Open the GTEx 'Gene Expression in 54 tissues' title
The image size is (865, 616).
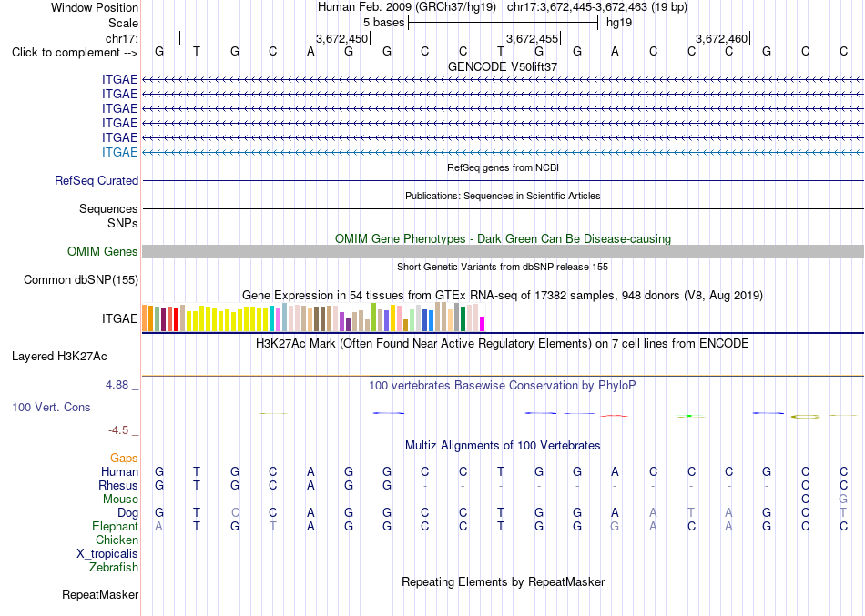[x=503, y=296]
